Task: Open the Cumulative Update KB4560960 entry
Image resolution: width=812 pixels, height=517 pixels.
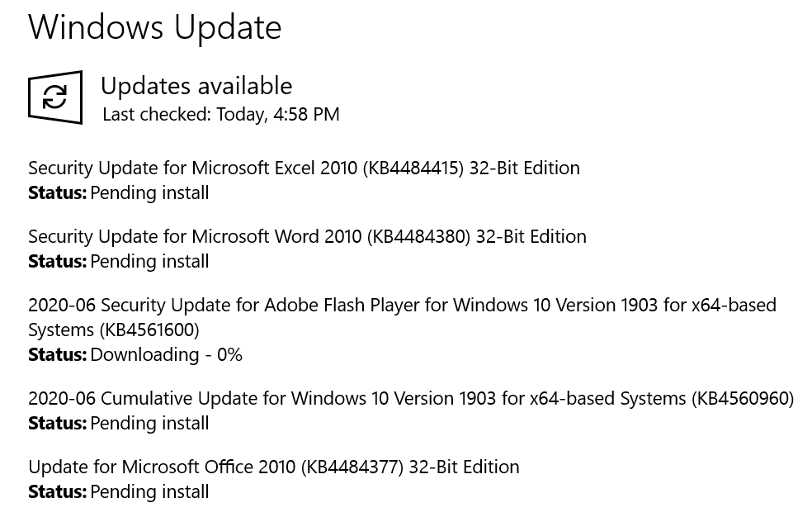Action: click(411, 398)
